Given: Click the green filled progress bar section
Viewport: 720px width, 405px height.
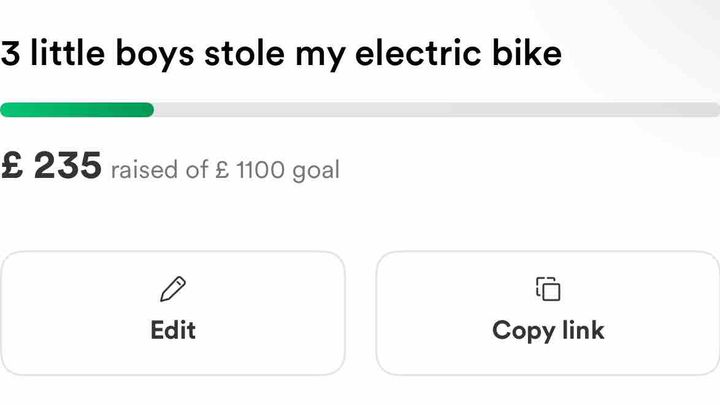Looking at the screenshot, I should tap(77, 110).
